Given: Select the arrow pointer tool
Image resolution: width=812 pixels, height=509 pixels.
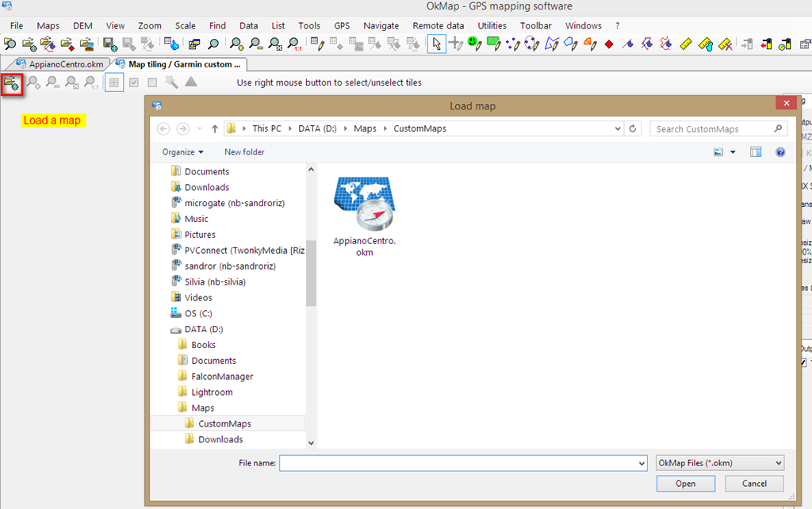Looking at the screenshot, I should click(x=437, y=44).
